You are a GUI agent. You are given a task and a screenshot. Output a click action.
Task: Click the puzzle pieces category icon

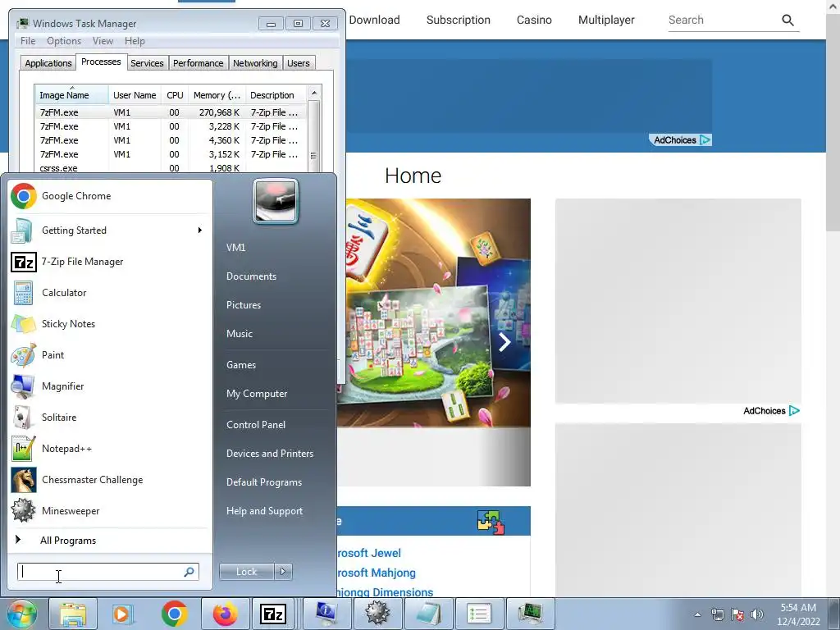coord(491,521)
